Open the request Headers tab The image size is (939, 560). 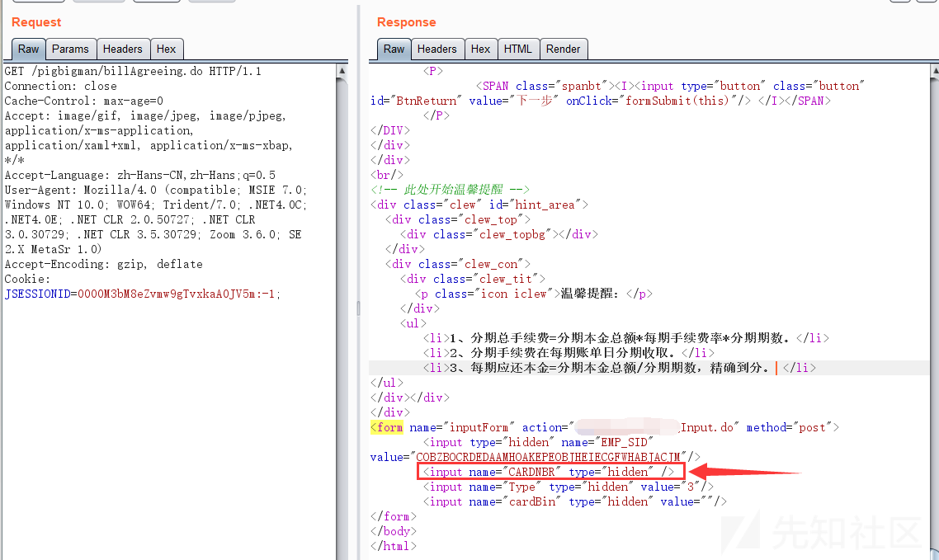123,49
